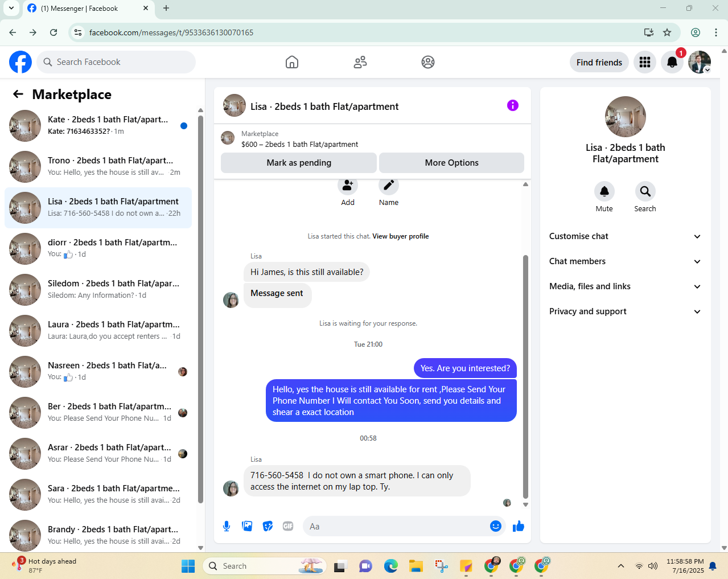Send a thumbs-up like

[x=518, y=526]
